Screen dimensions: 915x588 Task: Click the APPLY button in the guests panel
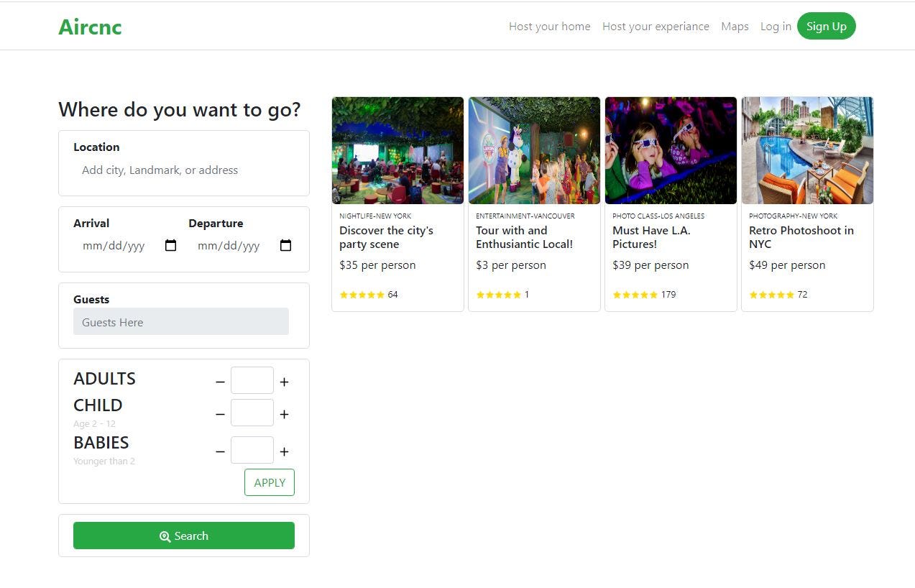269,482
